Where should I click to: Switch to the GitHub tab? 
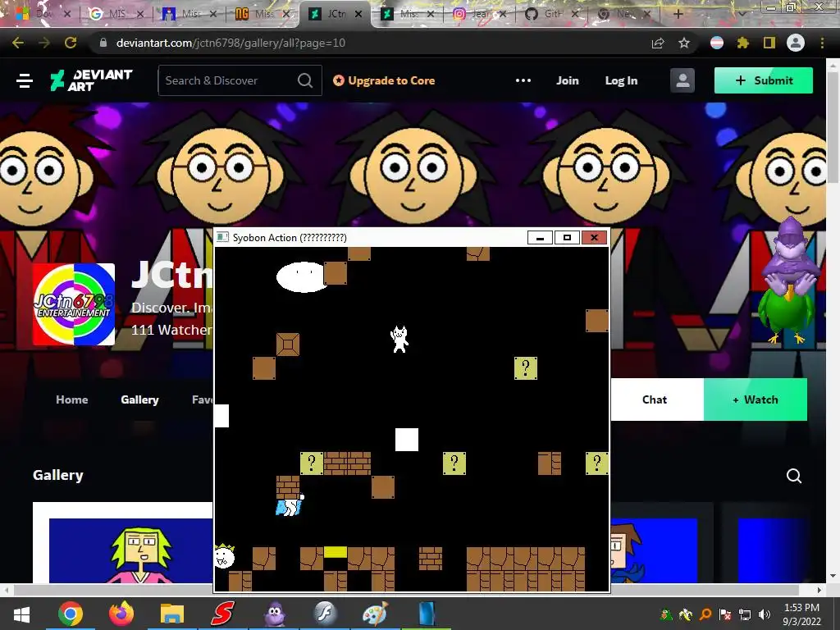(552, 14)
